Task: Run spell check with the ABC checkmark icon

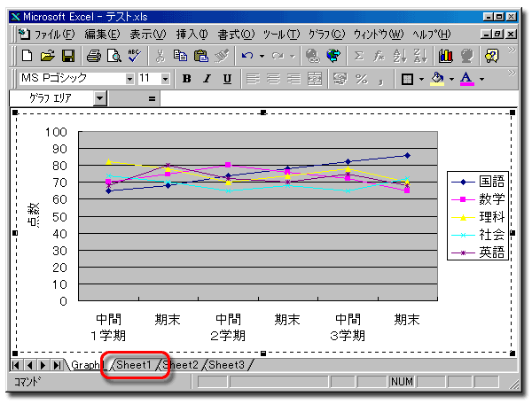Action: pyautogui.click(x=135, y=56)
